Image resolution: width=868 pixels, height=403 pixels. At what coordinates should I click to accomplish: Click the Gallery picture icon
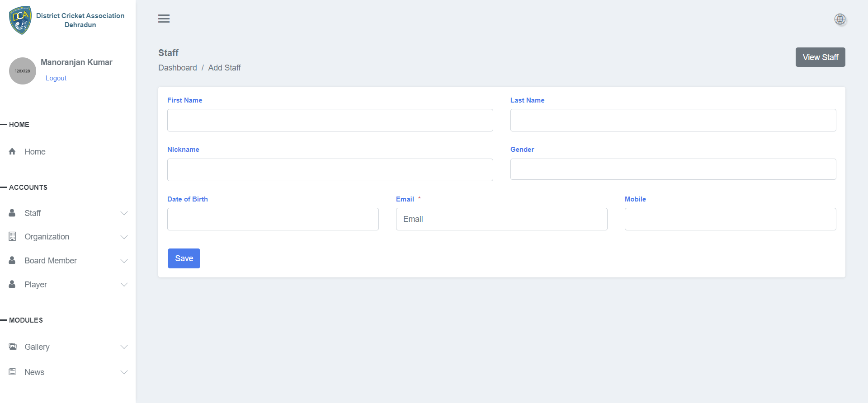click(13, 347)
